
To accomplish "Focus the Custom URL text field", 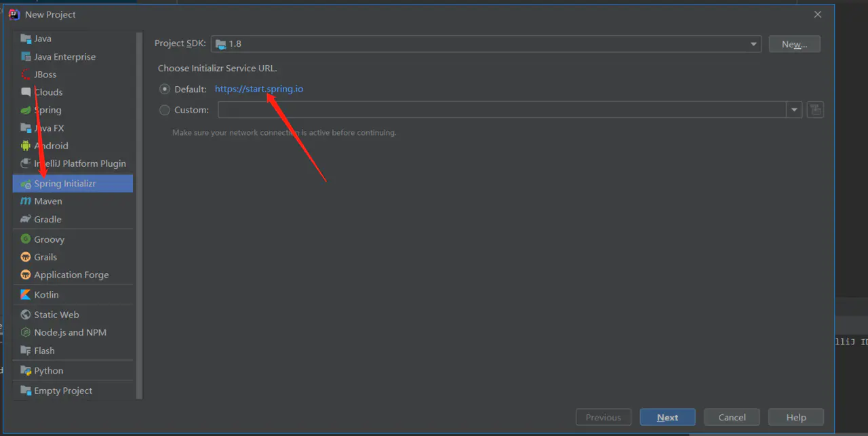I will coord(502,110).
